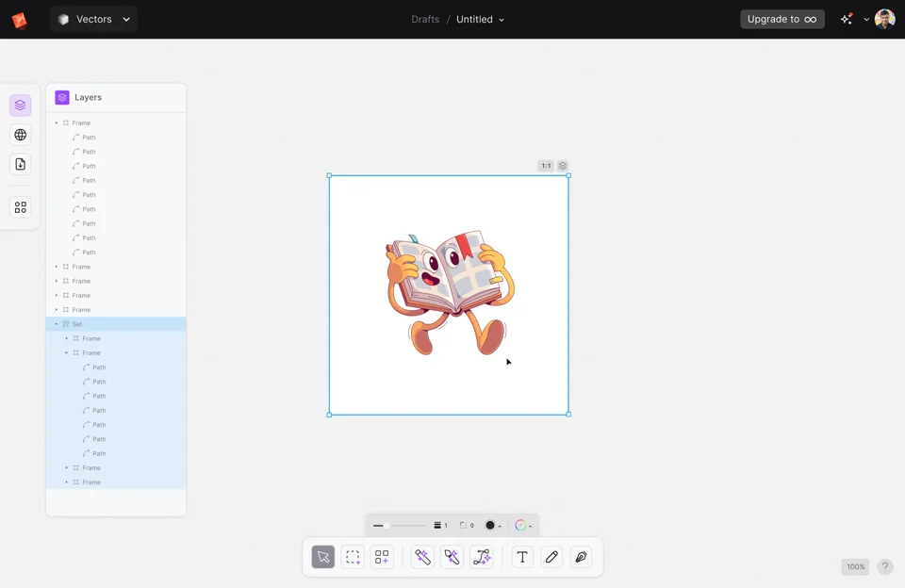
Task: Toggle the layers stack icon above canvas
Action: coord(563,166)
